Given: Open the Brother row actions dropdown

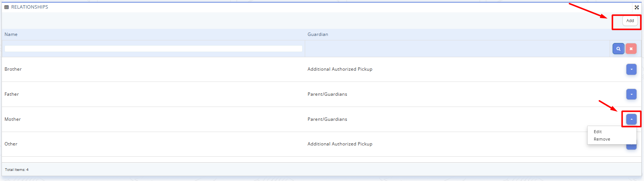Looking at the screenshot, I should pyautogui.click(x=631, y=69).
